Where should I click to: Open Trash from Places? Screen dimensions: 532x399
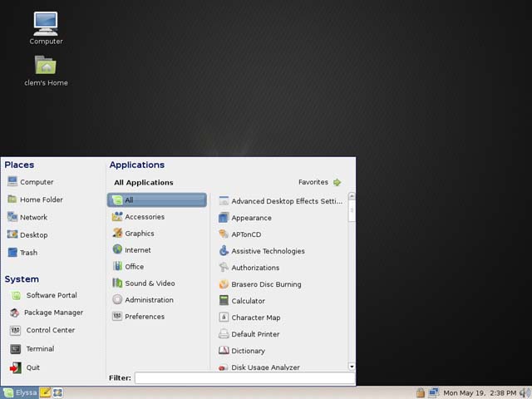pyautogui.click(x=22, y=253)
